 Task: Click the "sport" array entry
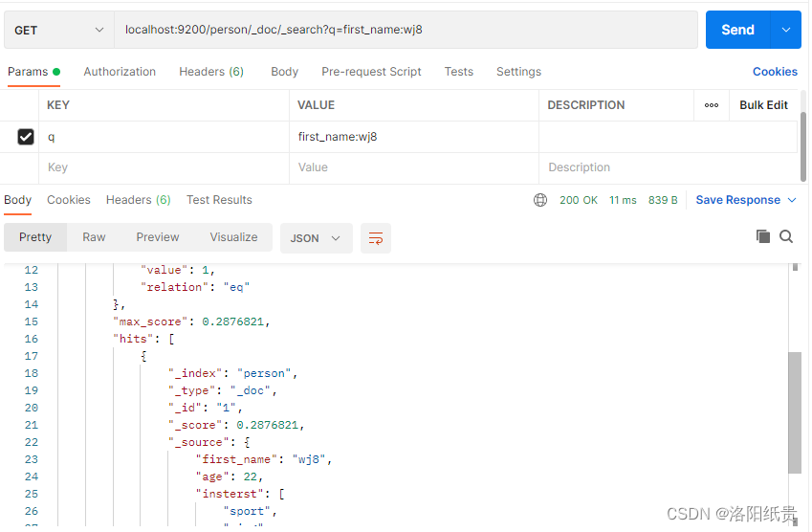tap(251, 511)
